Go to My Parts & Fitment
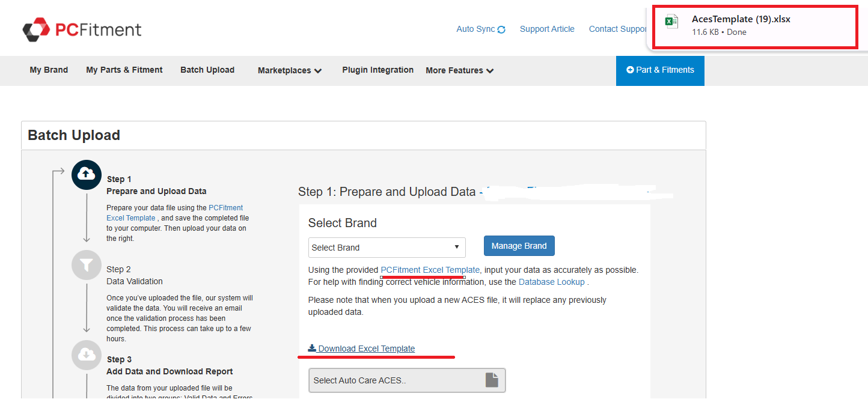Image resolution: width=868 pixels, height=408 pixels. coord(124,70)
